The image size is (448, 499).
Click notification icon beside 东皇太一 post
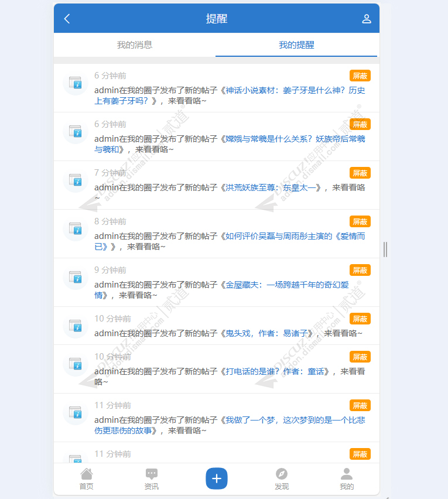[x=76, y=180]
